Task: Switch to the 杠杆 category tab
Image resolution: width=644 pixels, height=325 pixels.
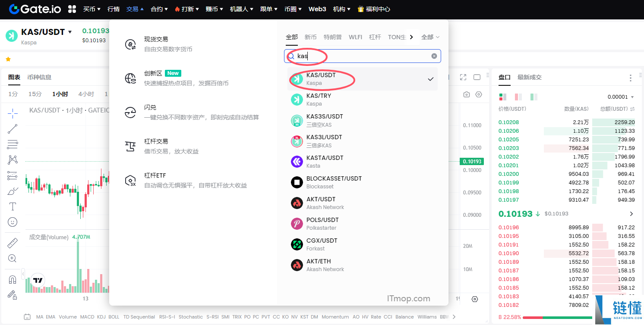Action: pos(375,37)
